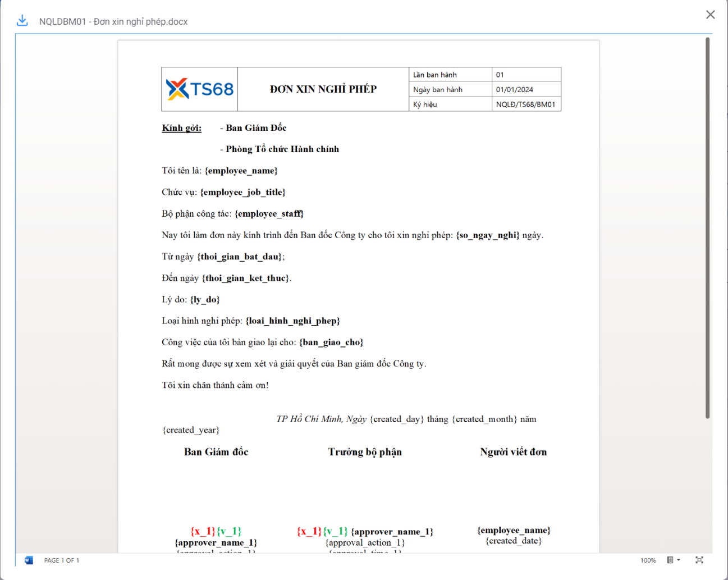Viewport: 728px width, 580px height.
Task: Click the ĐƠN XIN NGHỈ PHÉP heading
Action: click(323, 89)
